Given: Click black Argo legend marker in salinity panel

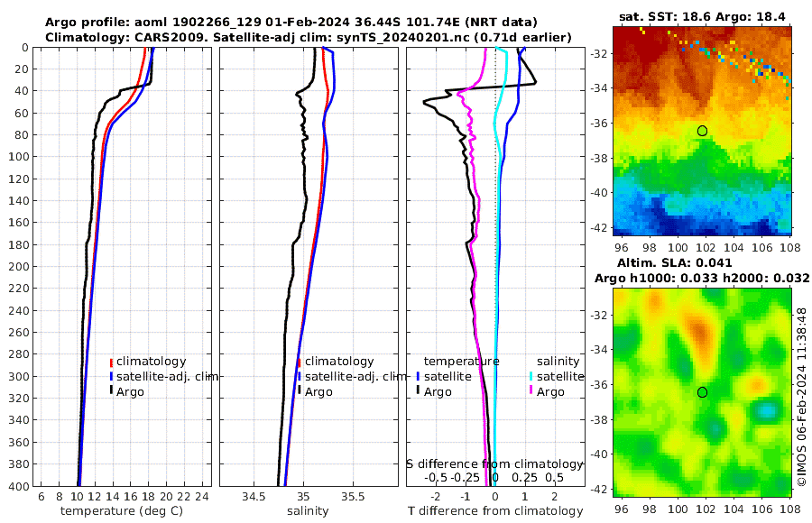Looking at the screenshot, I should point(300,391).
